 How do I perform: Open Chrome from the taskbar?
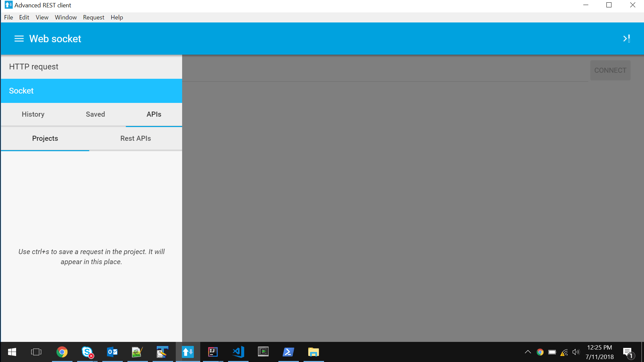[62, 352]
